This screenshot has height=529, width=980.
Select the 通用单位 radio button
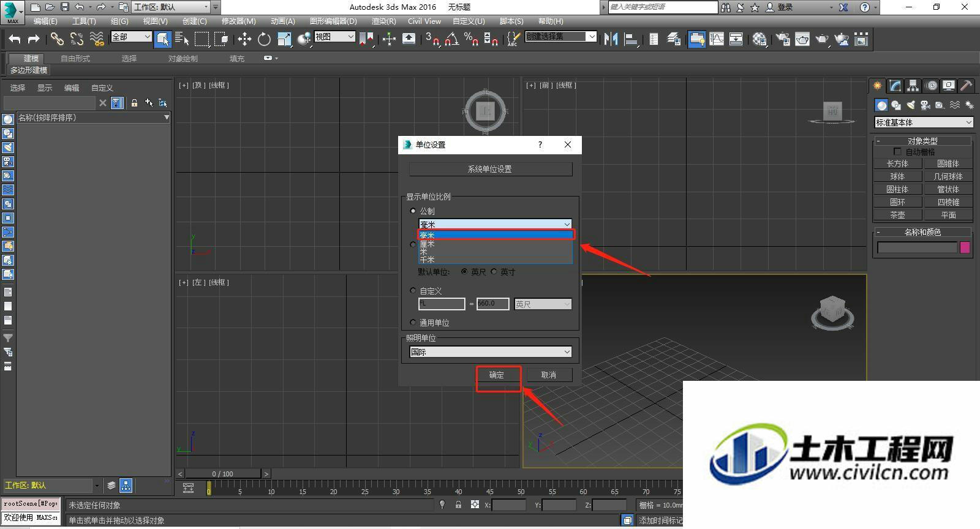tap(413, 322)
